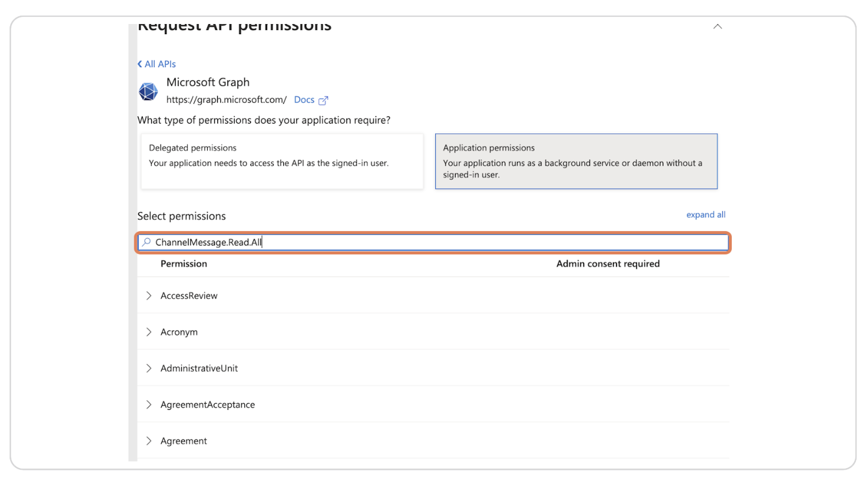868x480 pixels.
Task: Expand the Agreement permission group
Action: [x=149, y=440]
